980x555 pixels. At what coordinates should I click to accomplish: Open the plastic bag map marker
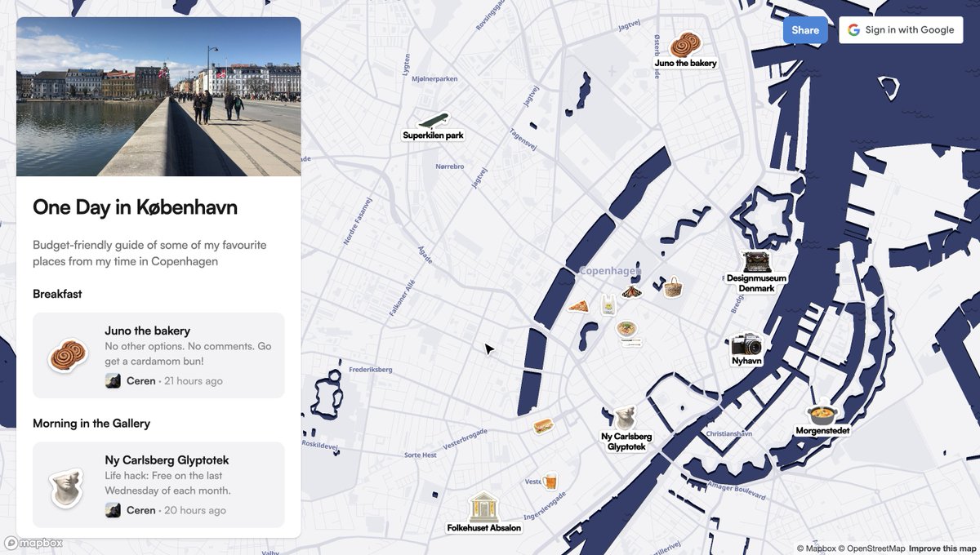(608, 305)
